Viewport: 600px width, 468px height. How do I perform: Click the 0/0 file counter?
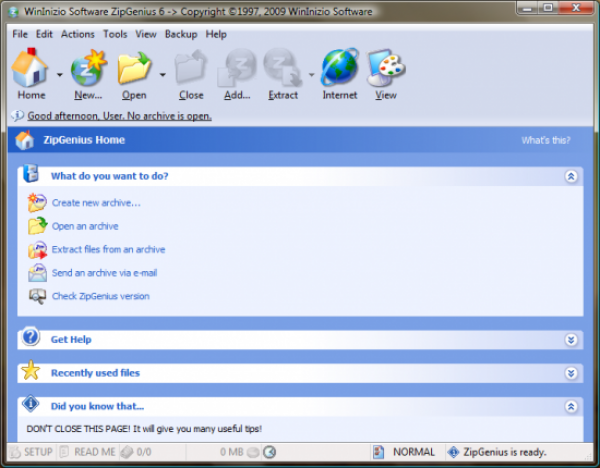(144, 452)
